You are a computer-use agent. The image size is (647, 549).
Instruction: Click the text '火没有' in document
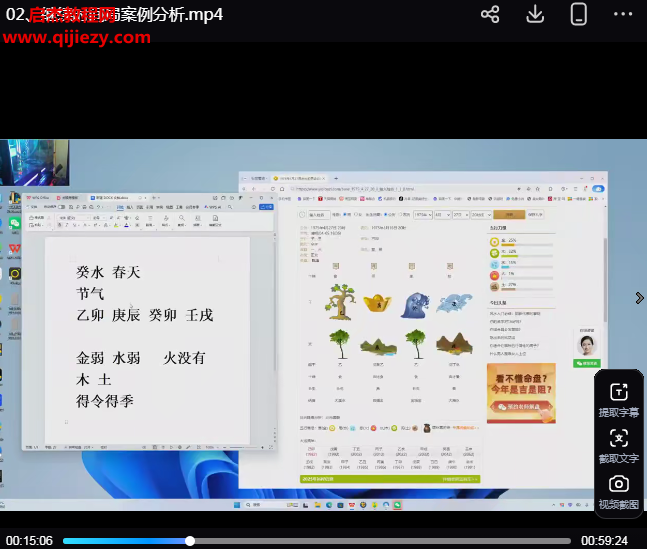click(x=184, y=358)
